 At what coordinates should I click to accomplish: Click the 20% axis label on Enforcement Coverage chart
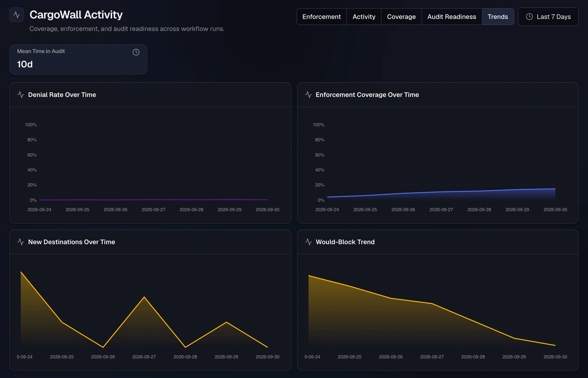point(320,185)
